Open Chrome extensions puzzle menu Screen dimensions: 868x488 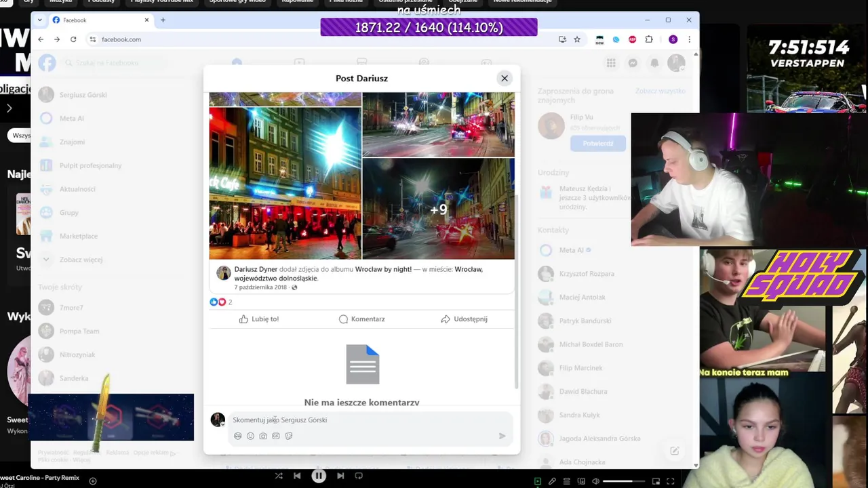click(x=649, y=39)
